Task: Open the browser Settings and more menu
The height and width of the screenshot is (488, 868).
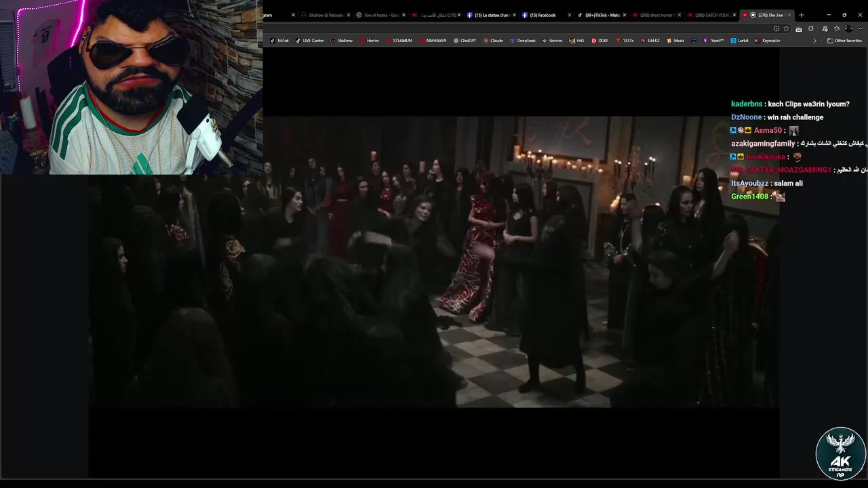Action: point(860,28)
